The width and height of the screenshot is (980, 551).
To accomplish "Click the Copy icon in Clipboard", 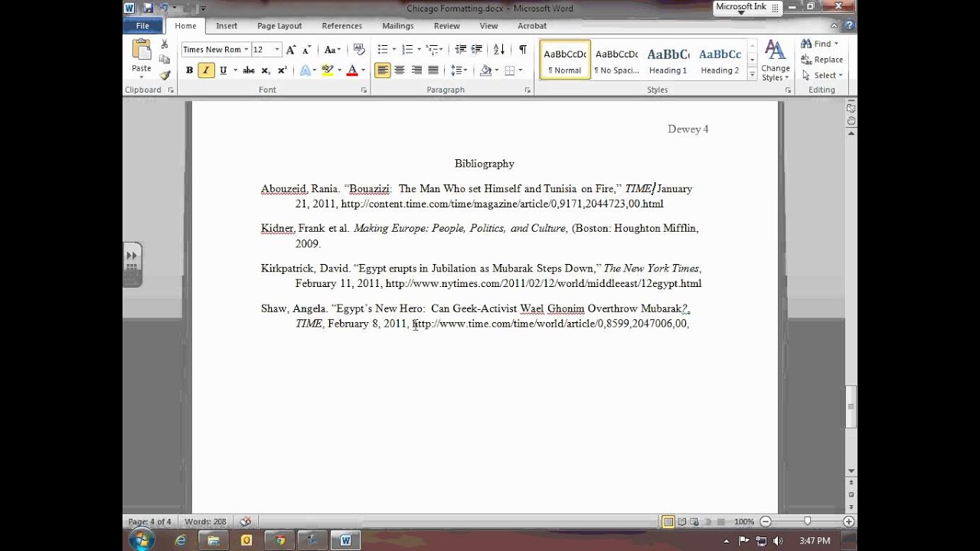I will click(164, 60).
